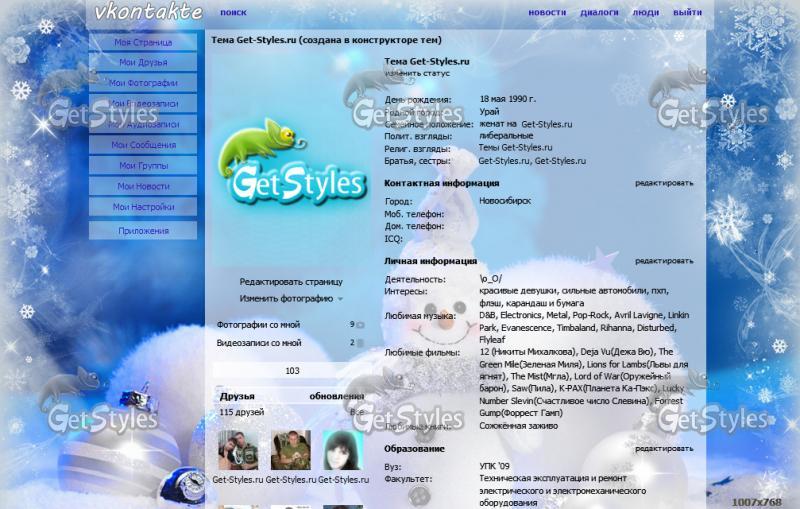Open Мои Настройки in sidebar
The height and width of the screenshot is (509, 800).
[x=143, y=207]
